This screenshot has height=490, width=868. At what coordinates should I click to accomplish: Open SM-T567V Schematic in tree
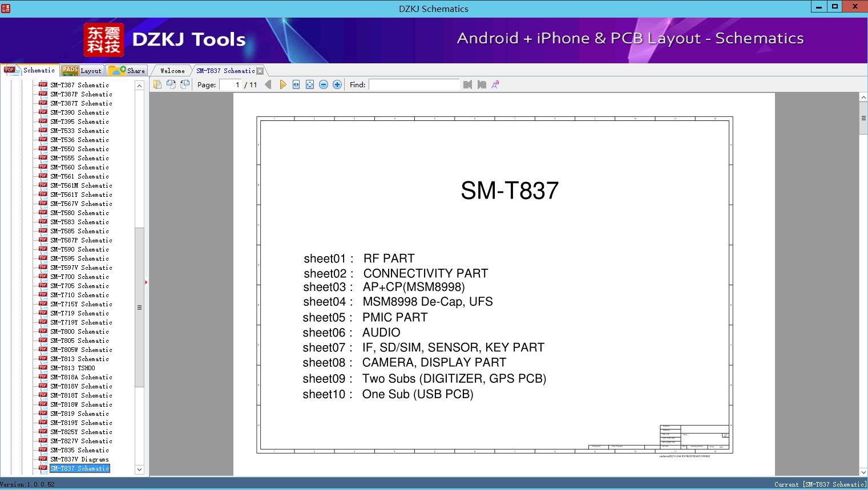click(x=81, y=204)
